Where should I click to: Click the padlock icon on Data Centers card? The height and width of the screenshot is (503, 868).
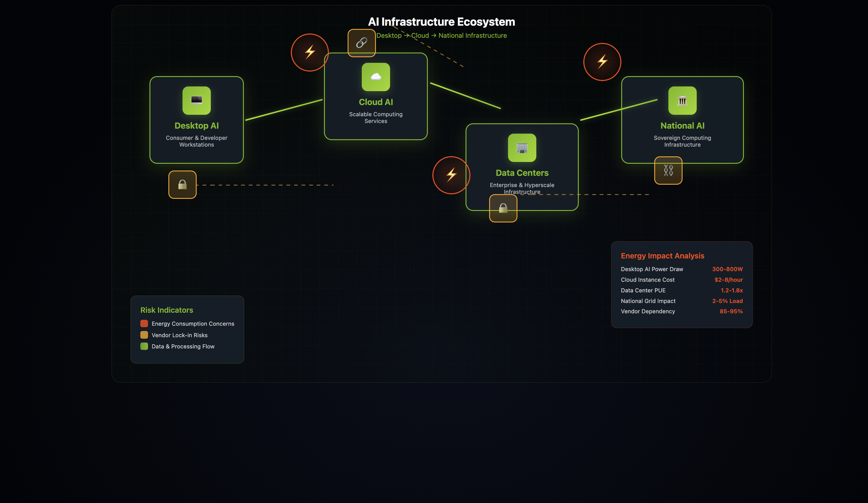503,208
